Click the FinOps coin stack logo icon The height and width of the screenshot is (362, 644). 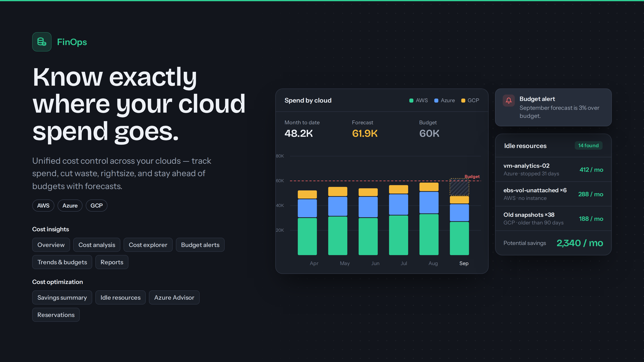tap(42, 42)
